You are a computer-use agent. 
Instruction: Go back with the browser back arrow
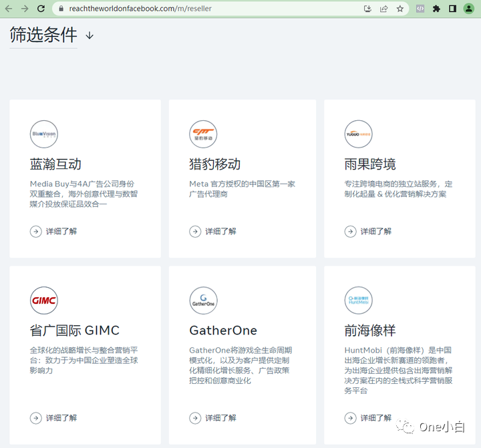[x=9, y=9]
